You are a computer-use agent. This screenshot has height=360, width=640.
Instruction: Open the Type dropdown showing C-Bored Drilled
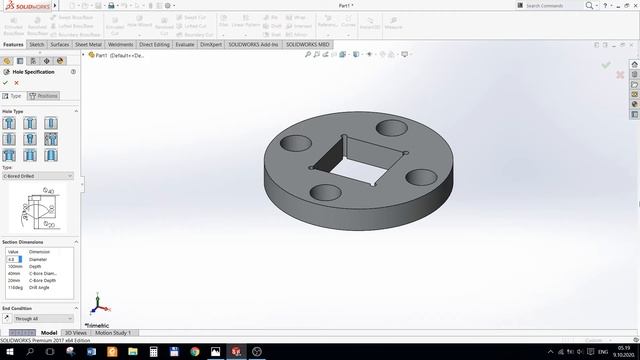[38, 176]
